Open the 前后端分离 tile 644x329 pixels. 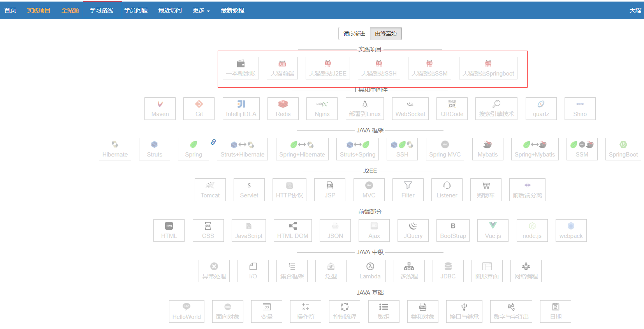tap(528, 190)
